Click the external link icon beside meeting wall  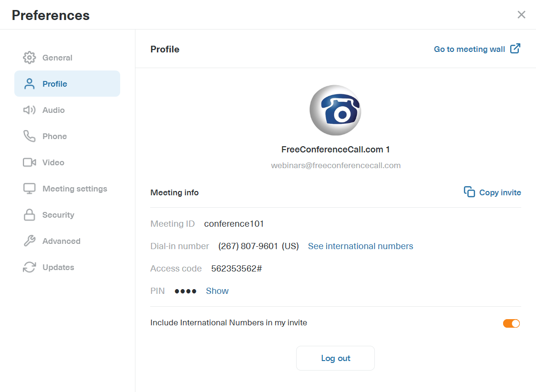tap(515, 49)
